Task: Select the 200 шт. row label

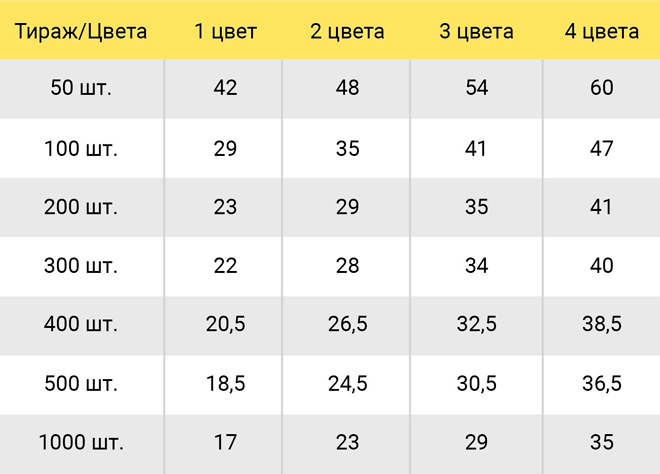Action: [81, 207]
